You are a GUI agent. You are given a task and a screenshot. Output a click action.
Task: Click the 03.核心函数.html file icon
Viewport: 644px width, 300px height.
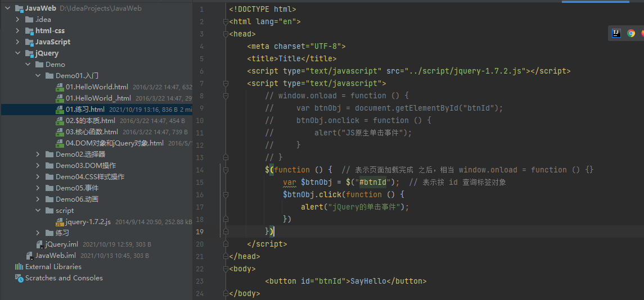60,131
